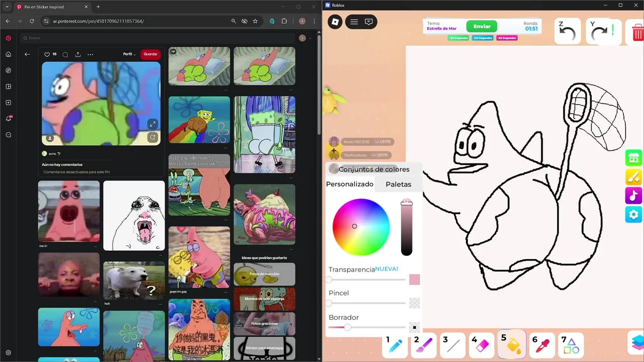Reload the Pinterest page
Viewport: 644px width, 362px height.
[x=32, y=21]
